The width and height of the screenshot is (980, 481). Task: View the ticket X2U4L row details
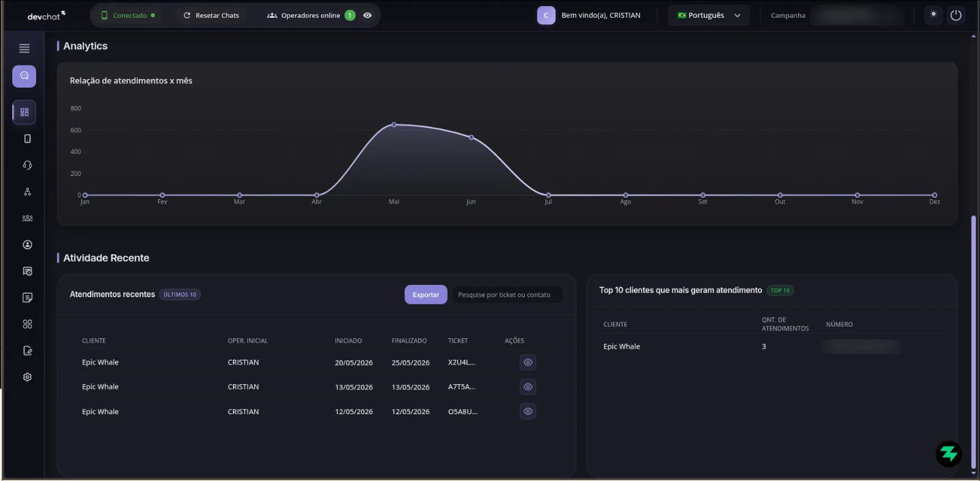(x=528, y=362)
